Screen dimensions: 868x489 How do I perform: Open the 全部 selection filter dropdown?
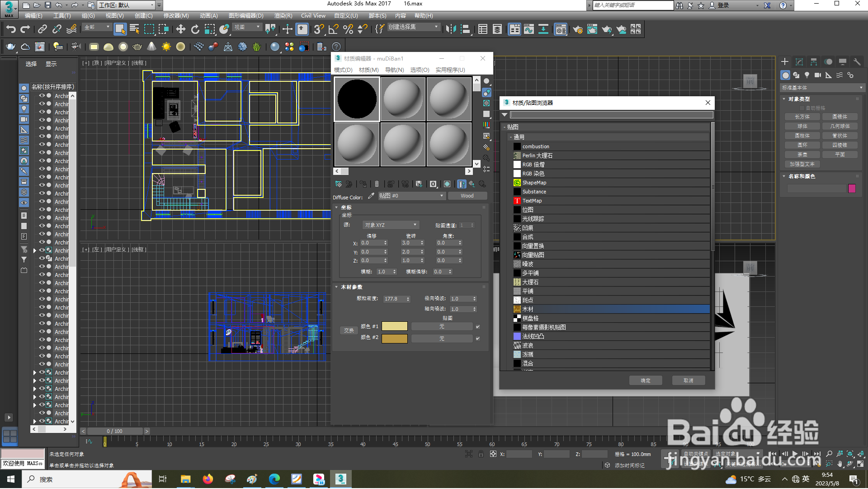point(97,27)
